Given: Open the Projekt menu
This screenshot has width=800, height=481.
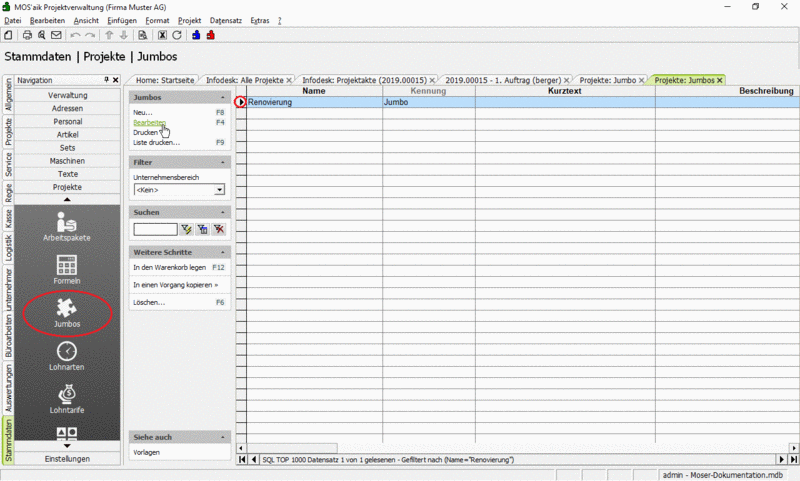Looking at the screenshot, I should click(x=189, y=20).
